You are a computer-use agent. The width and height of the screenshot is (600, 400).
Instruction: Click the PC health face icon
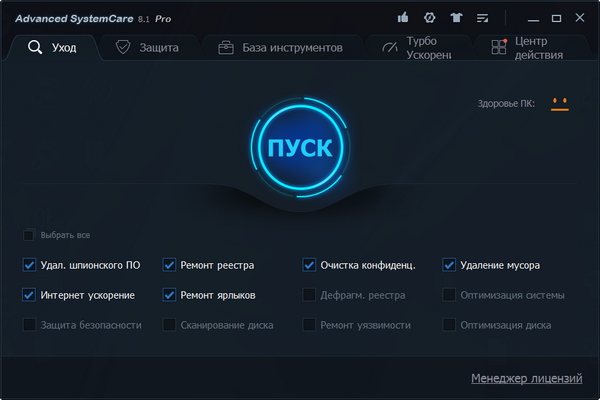pos(558,103)
